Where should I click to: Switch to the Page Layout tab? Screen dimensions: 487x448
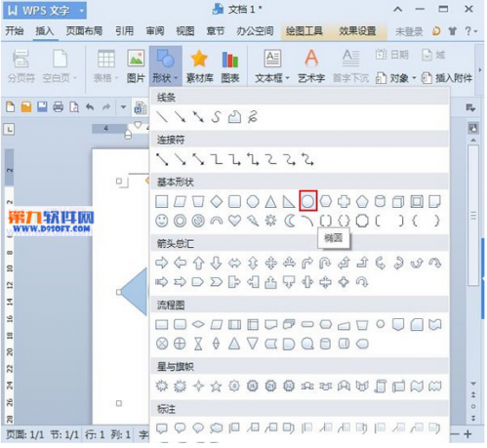pos(84,31)
